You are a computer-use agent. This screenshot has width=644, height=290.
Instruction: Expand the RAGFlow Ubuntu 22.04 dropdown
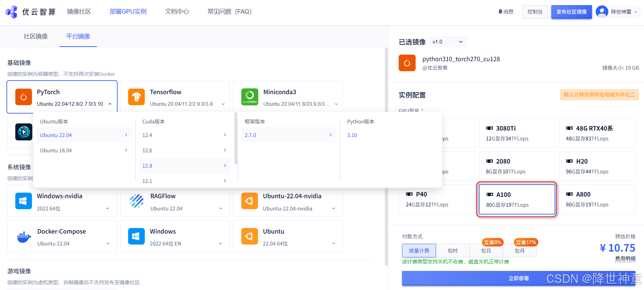(221, 208)
